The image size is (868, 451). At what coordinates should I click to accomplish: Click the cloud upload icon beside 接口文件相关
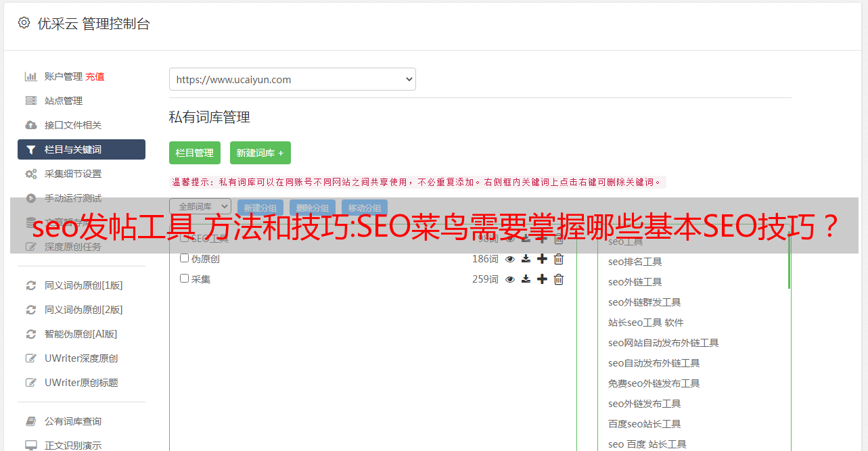point(30,125)
